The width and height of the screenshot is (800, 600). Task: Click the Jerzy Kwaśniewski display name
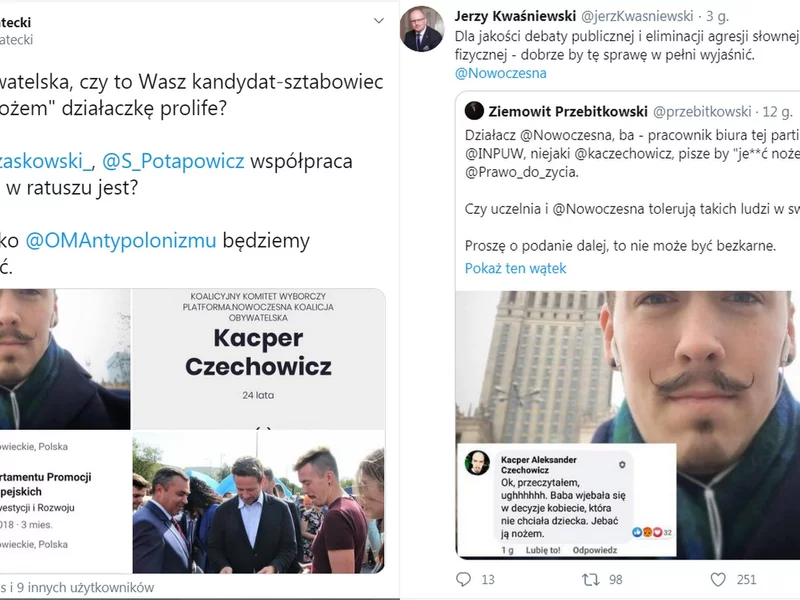coord(515,16)
